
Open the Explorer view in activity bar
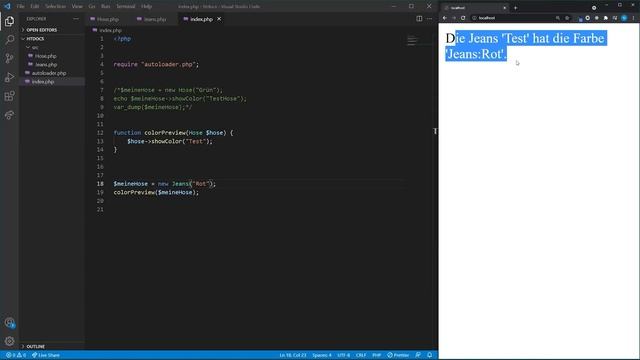pyautogui.click(x=9, y=21)
